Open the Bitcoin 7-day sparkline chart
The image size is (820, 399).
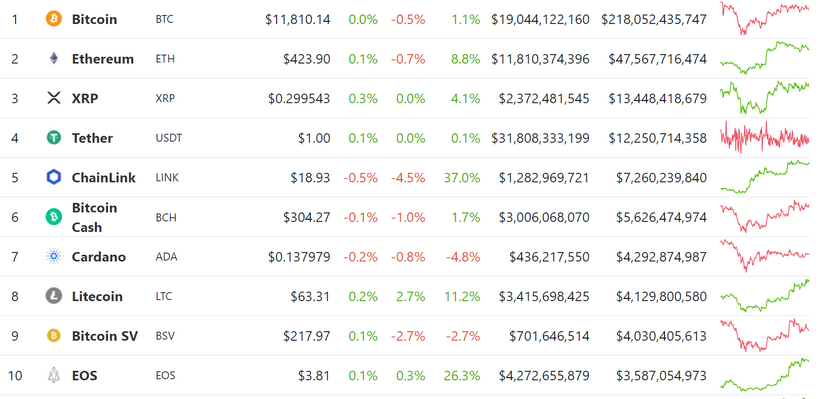point(764,18)
